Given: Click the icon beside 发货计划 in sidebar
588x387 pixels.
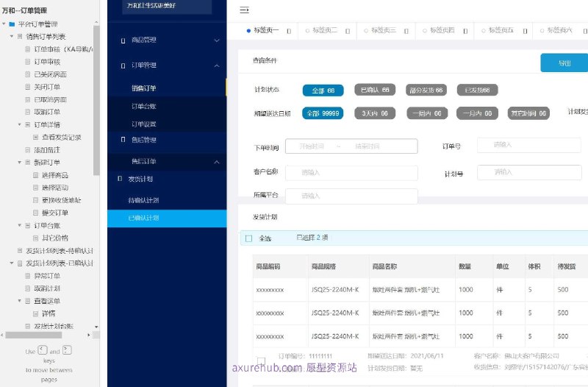Looking at the screenshot, I should tap(120, 179).
